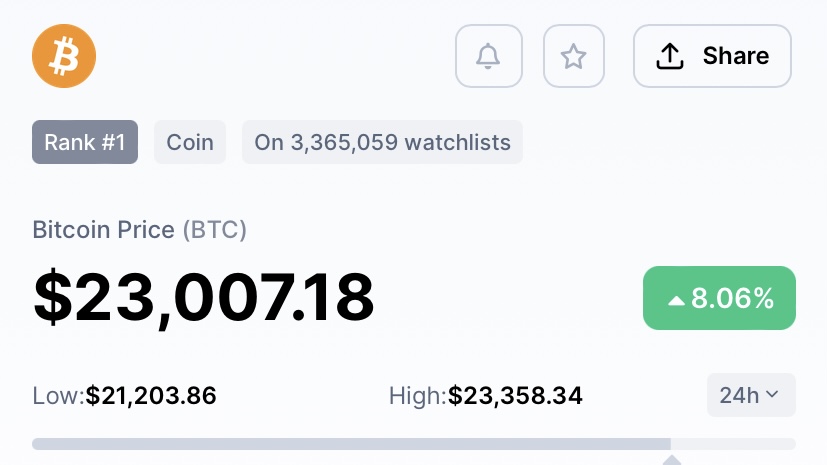Select the Rank #1 badge
This screenshot has width=827, height=465.
pos(85,142)
